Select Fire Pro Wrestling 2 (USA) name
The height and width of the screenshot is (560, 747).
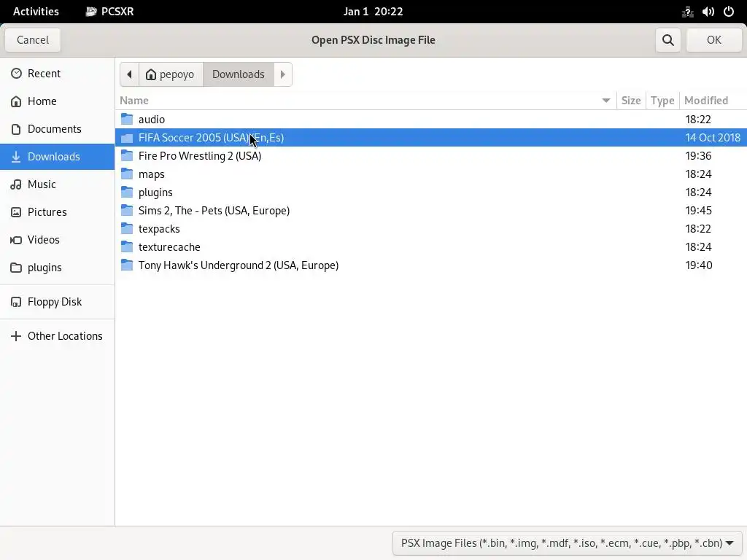pos(200,156)
